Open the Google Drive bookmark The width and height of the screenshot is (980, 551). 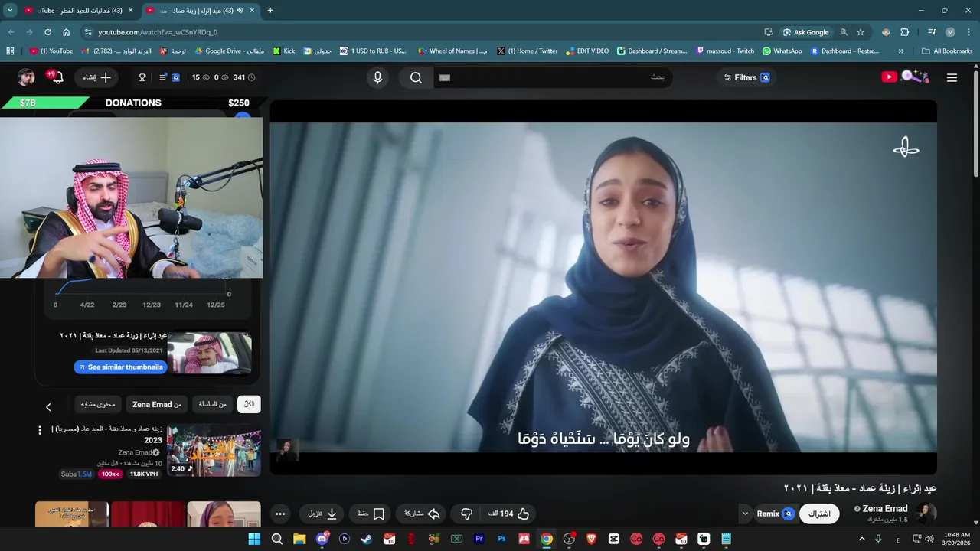click(x=230, y=51)
